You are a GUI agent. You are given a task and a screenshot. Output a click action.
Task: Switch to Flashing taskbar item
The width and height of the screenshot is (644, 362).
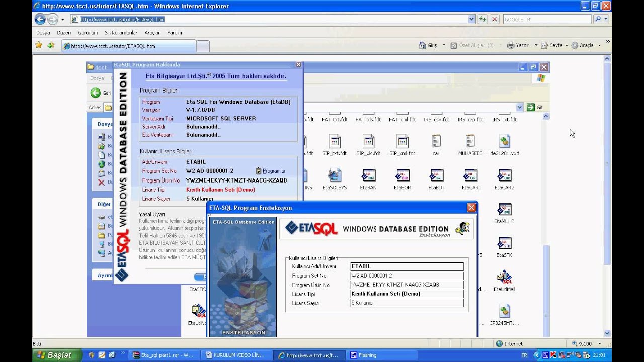(382, 355)
